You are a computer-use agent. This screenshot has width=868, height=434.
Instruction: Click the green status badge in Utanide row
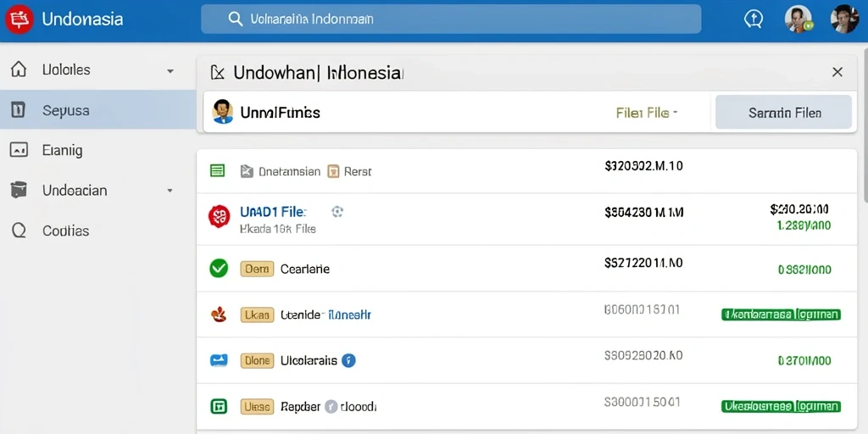(x=781, y=314)
